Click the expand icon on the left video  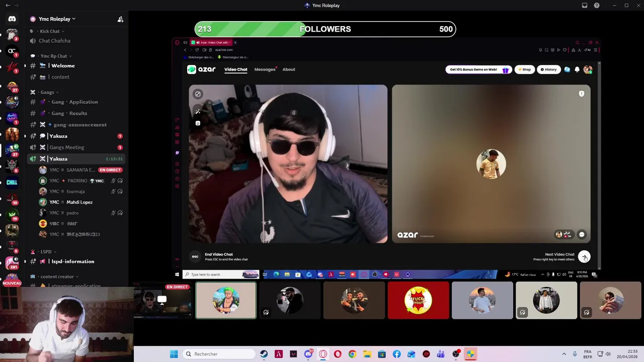(x=198, y=94)
